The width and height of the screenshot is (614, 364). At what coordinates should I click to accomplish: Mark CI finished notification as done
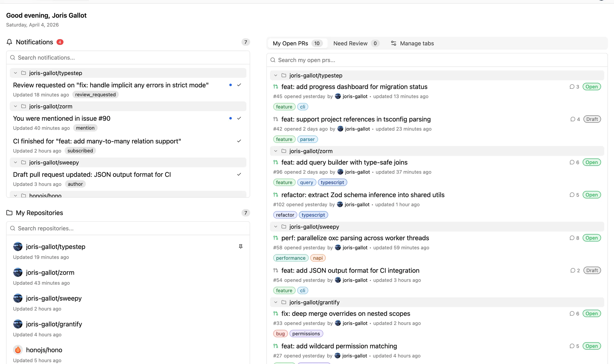coord(239,141)
